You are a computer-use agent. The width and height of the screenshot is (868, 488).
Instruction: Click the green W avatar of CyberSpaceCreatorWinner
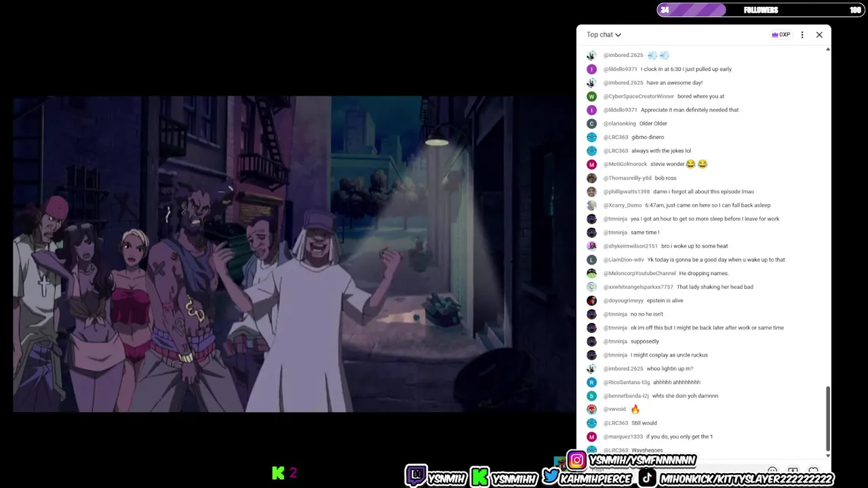(x=591, y=96)
